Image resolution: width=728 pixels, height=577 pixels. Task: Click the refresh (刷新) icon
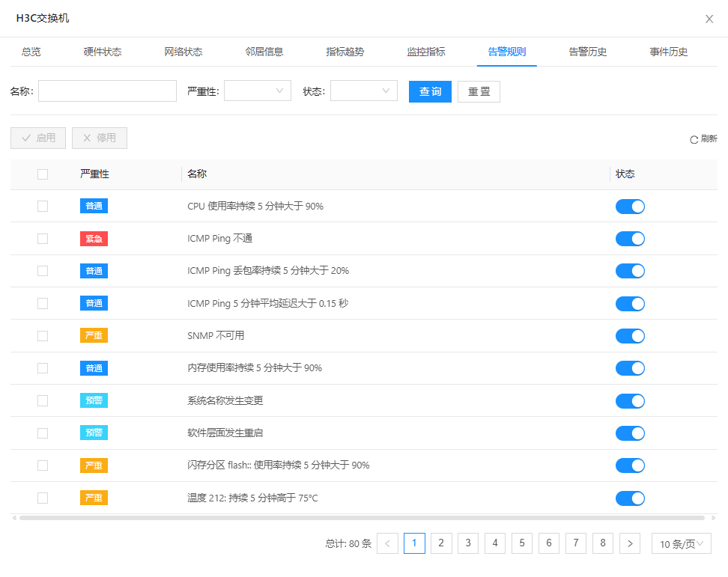point(694,139)
